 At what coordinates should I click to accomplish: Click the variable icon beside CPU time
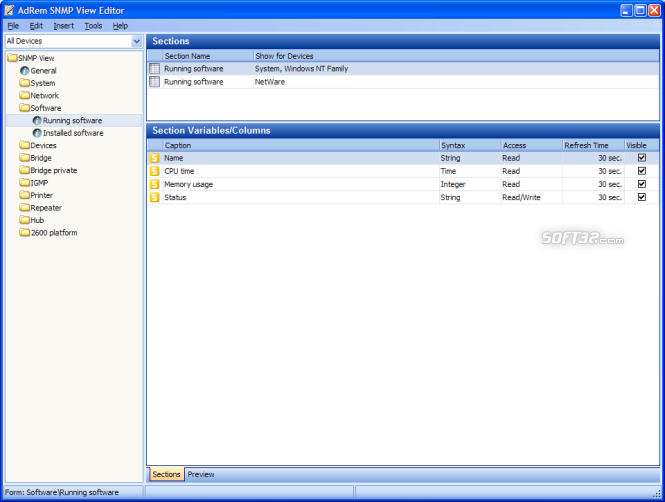click(154, 171)
